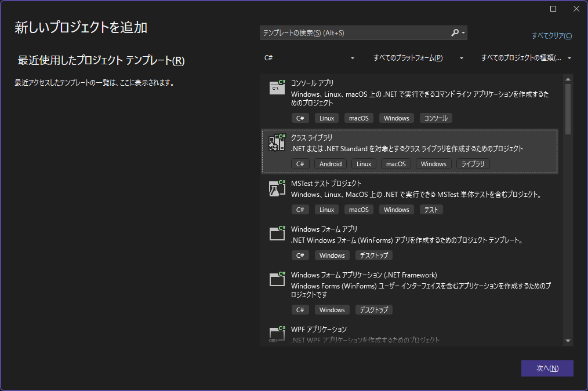The height and width of the screenshot is (391, 588).
Task: Click the Linux tag on Console App
Action: tap(326, 118)
